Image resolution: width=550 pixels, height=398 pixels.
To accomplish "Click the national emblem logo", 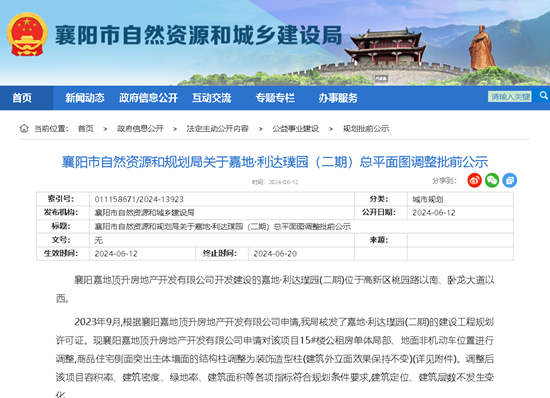I will (x=27, y=35).
